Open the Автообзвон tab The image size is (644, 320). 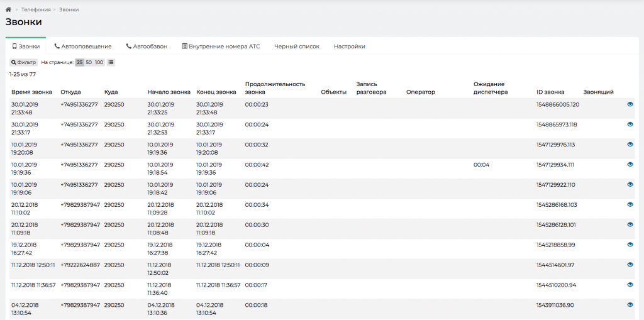[147, 47]
